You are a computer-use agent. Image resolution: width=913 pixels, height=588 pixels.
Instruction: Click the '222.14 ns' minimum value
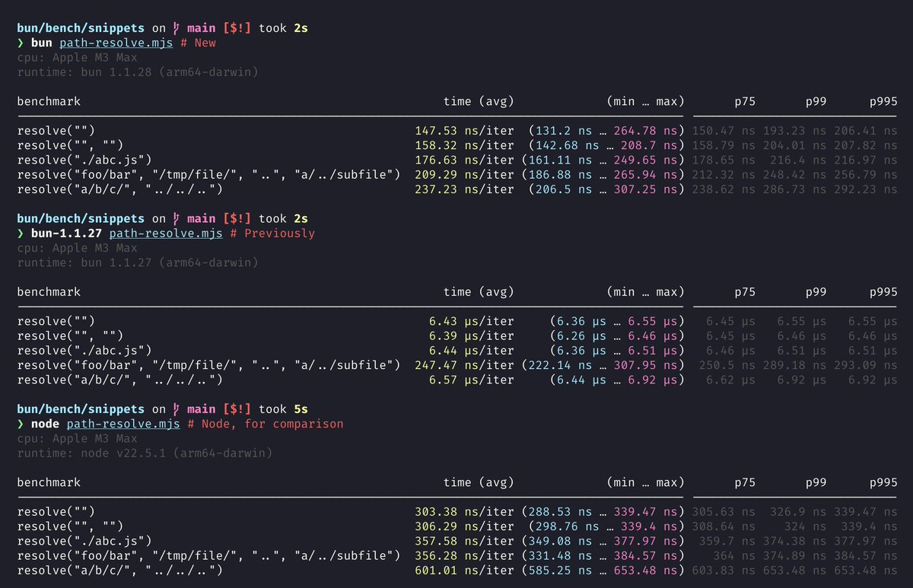pos(560,365)
